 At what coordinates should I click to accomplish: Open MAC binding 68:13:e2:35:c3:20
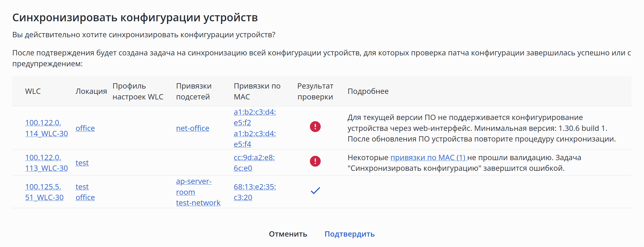(255, 192)
